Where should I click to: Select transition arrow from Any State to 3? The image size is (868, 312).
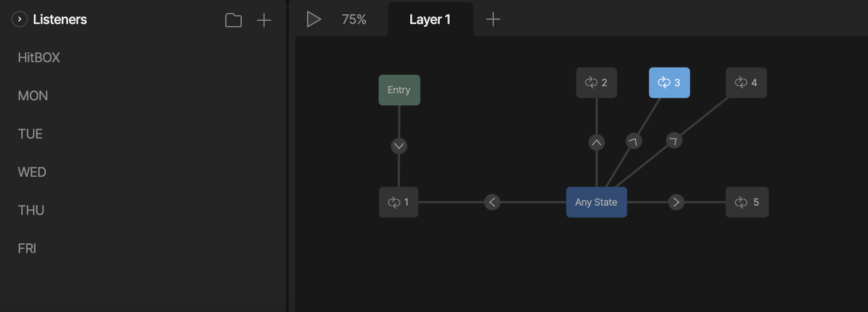click(633, 141)
